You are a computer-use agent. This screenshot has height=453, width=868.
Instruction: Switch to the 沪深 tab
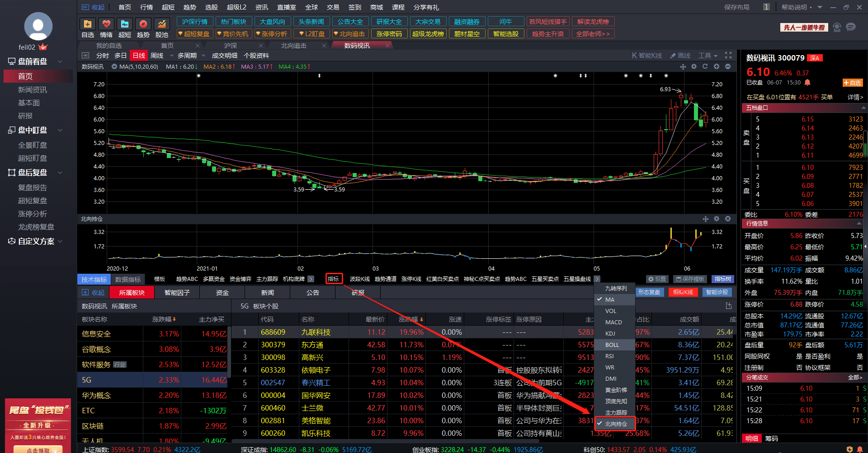[230, 46]
